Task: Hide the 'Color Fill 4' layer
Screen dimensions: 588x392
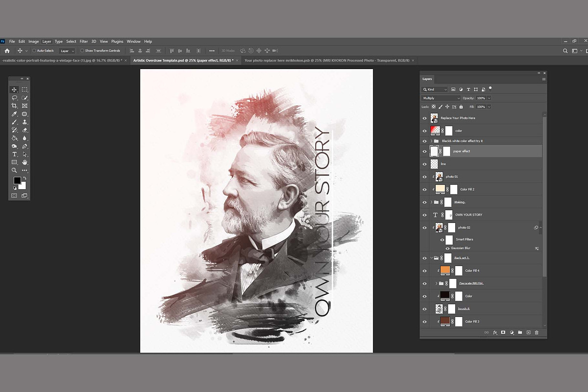Action: 424,270
